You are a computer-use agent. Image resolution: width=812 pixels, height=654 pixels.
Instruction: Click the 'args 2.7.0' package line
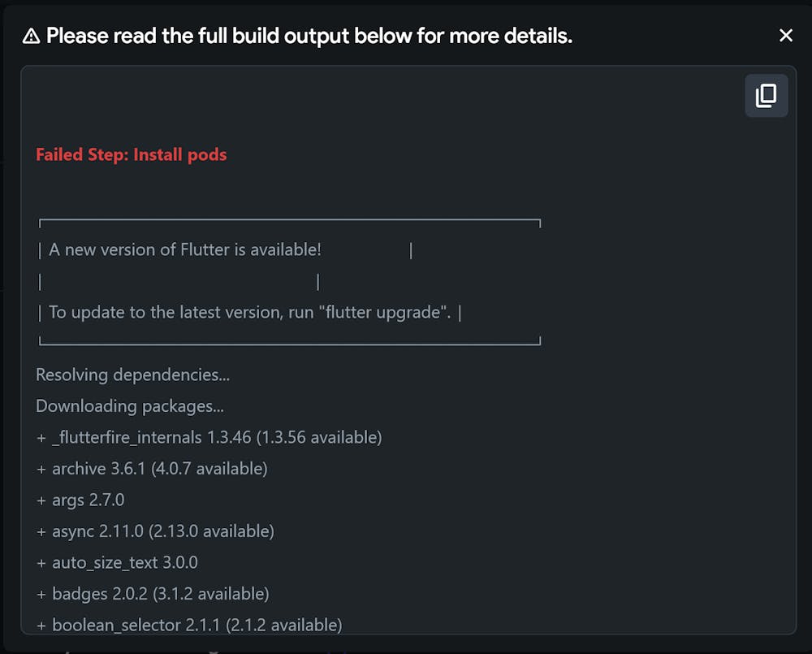tap(89, 500)
